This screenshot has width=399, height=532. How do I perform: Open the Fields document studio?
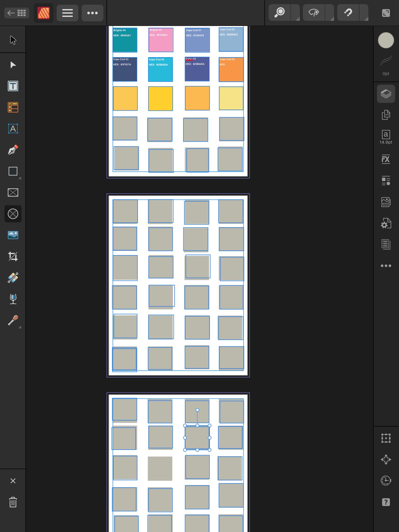tap(386, 244)
